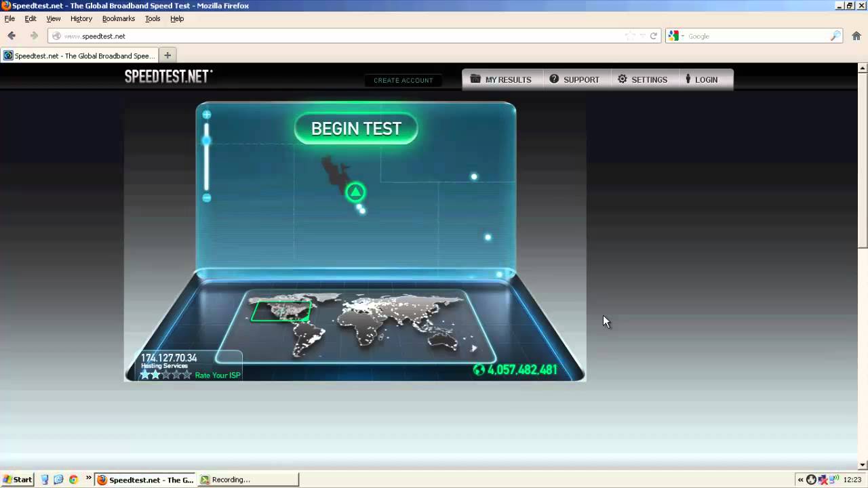Click the map zoom slider handle

point(207,140)
